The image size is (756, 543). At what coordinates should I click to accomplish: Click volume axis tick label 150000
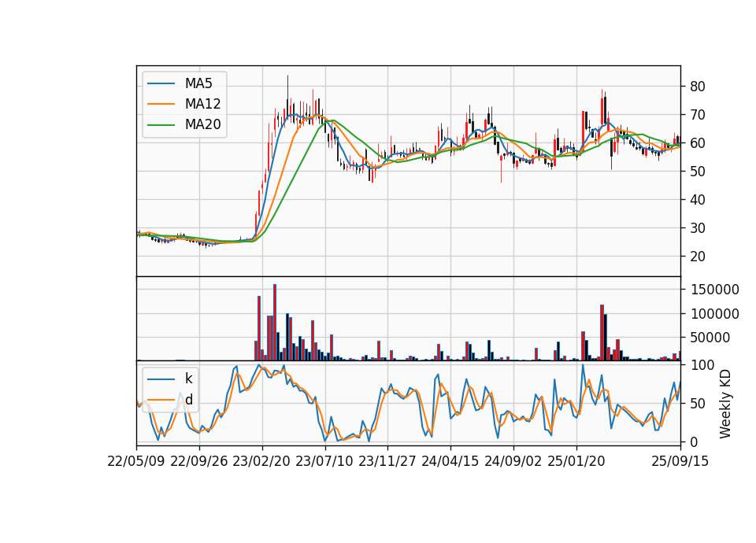coord(714,290)
